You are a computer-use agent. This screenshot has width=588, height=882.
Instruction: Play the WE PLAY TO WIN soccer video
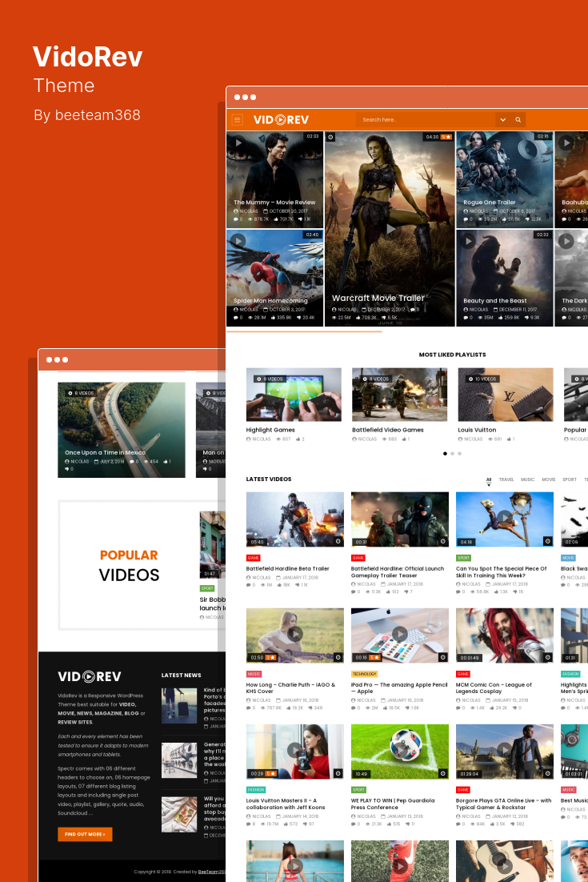point(400,751)
